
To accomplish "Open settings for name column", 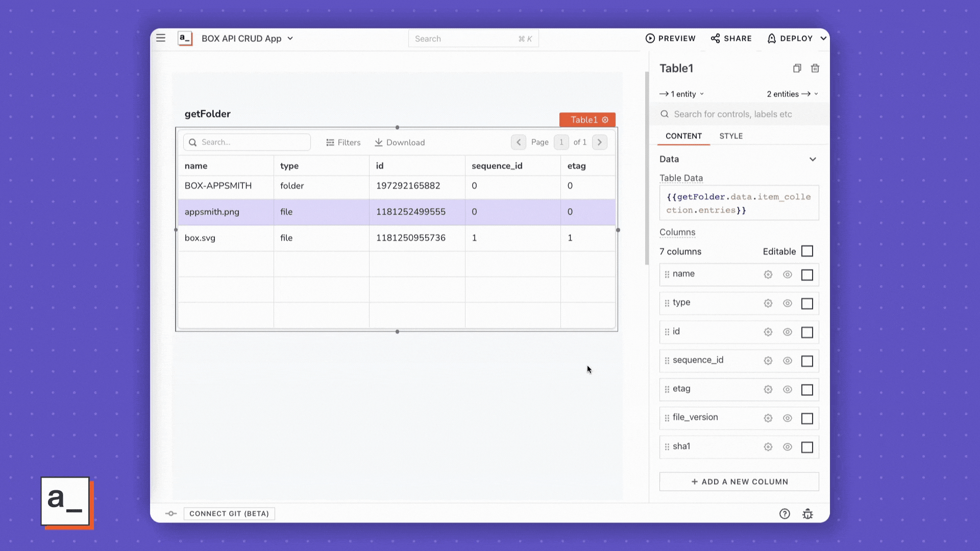I will [768, 274].
